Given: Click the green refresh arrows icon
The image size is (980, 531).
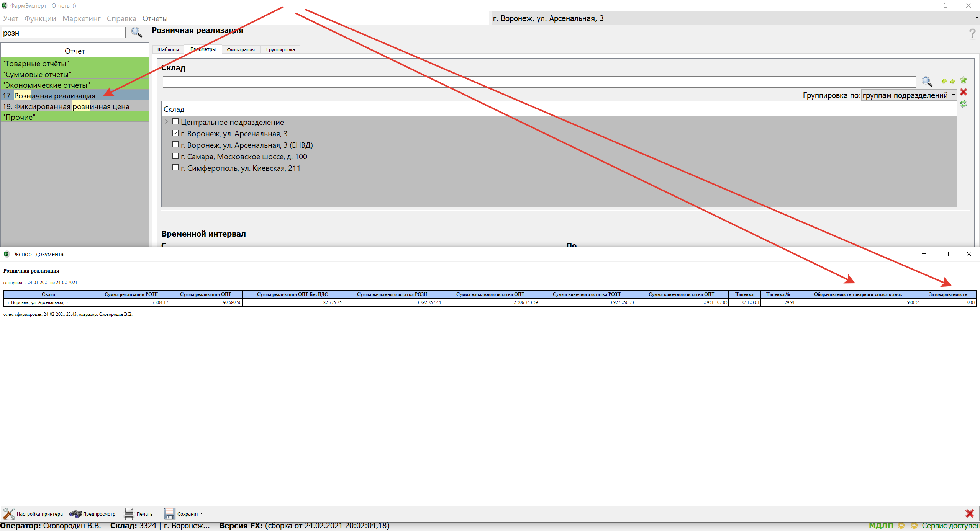Looking at the screenshot, I should 964,104.
